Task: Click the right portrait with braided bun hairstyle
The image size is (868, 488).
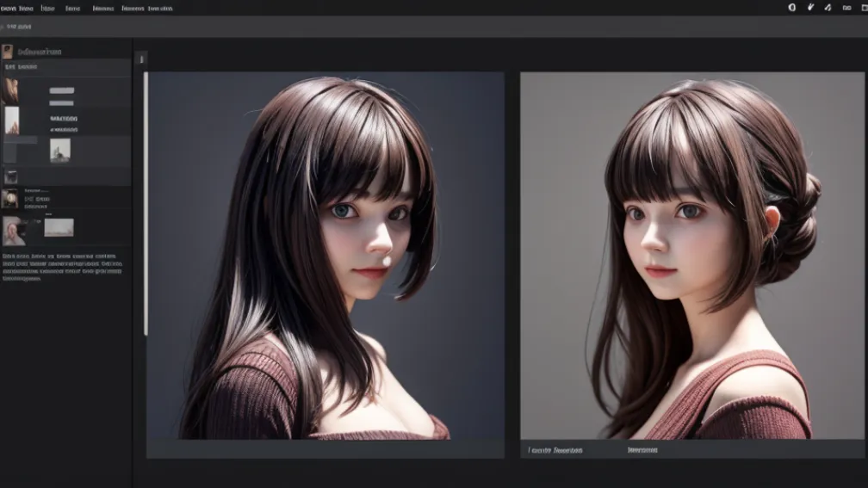Action: click(x=692, y=256)
